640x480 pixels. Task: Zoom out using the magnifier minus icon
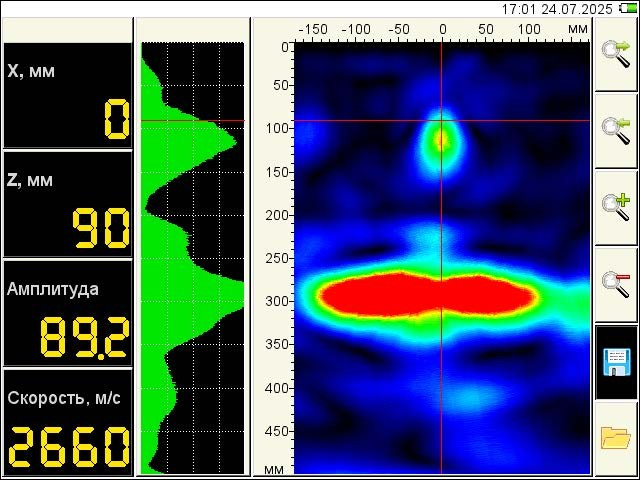(x=616, y=284)
